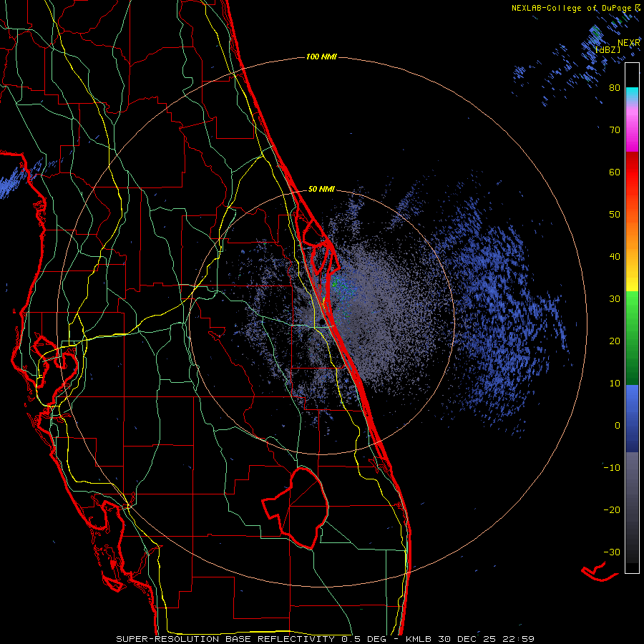This screenshot has height=644, width=644.
Task: Click the SUPER-RESOLUTION BASE REFLECTIVITY caption
Action: pos(227,639)
